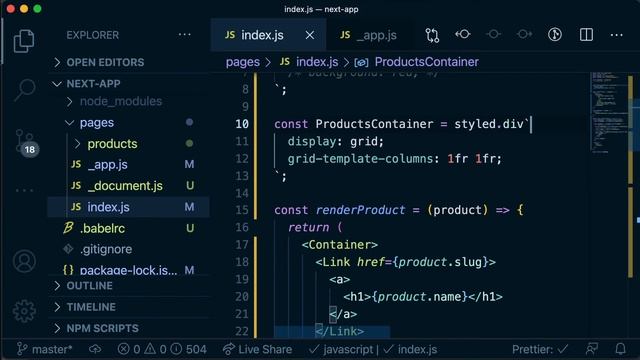This screenshot has width=640, height=360.
Task: Open editor more actions ellipsis menu
Action: point(616,35)
